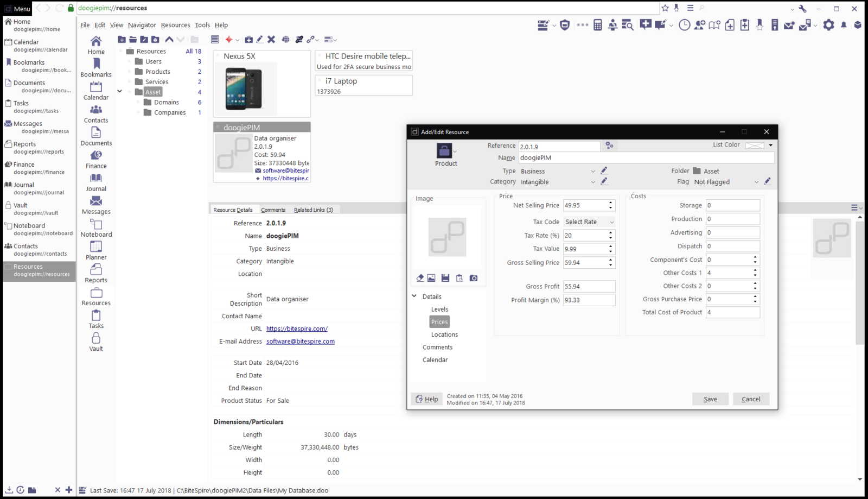Open the List Color dropdown arrow
Image resolution: width=868 pixels, height=499 pixels.
(x=770, y=146)
